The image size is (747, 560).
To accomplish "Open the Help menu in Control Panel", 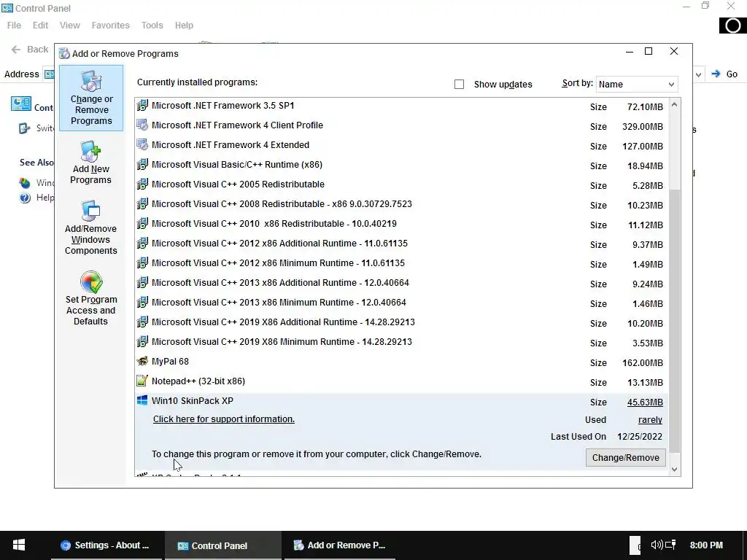I will pyautogui.click(x=184, y=26).
